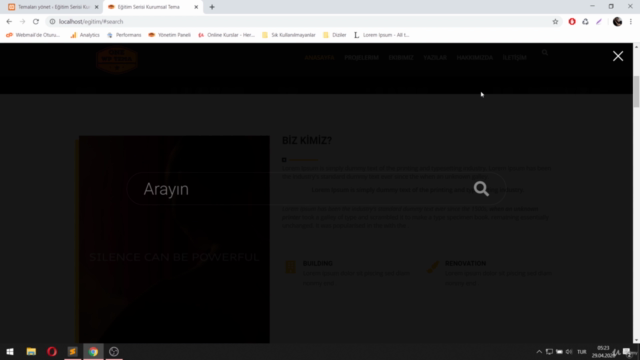Click Chrome in the taskbar
Image resolution: width=640 pixels, height=360 pixels.
(x=93, y=351)
